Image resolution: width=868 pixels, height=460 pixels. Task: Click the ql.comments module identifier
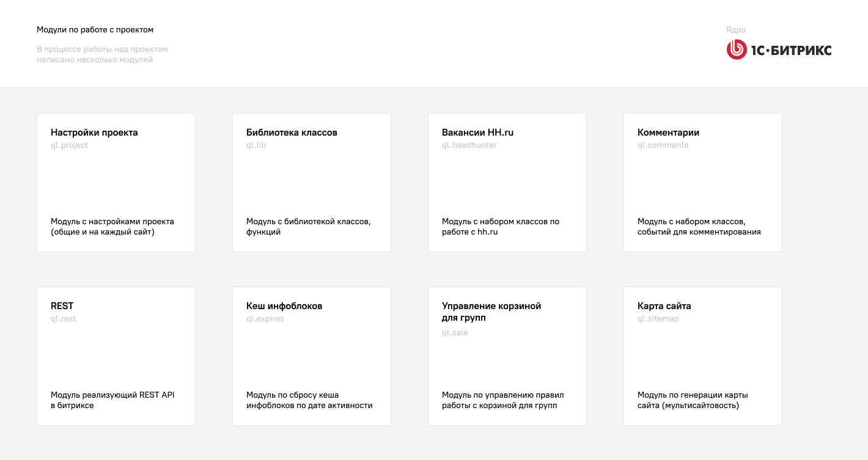click(x=663, y=145)
